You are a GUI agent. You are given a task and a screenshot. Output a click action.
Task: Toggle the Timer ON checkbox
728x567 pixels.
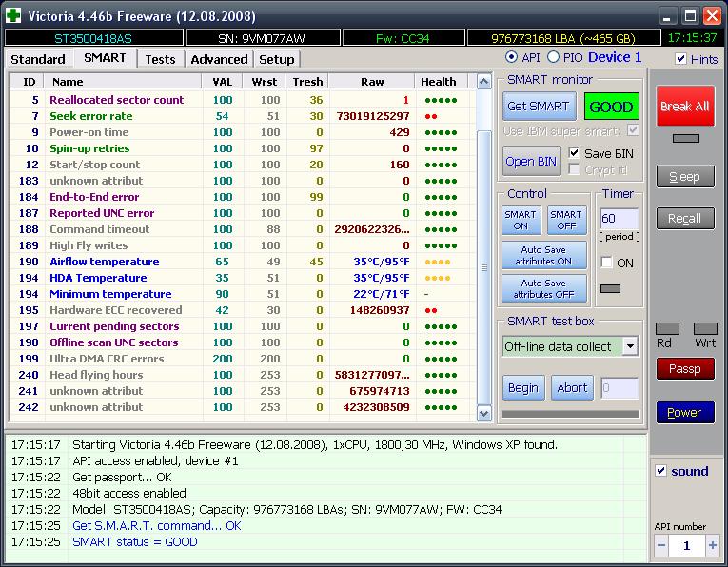(606, 263)
